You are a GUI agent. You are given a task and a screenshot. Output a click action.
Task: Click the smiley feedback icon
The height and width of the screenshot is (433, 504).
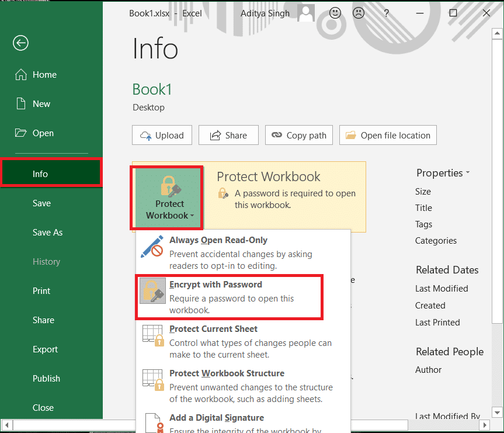335,12
